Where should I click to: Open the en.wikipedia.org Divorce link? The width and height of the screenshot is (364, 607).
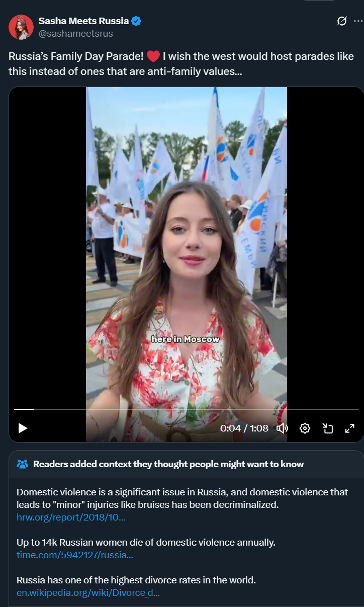(88, 593)
